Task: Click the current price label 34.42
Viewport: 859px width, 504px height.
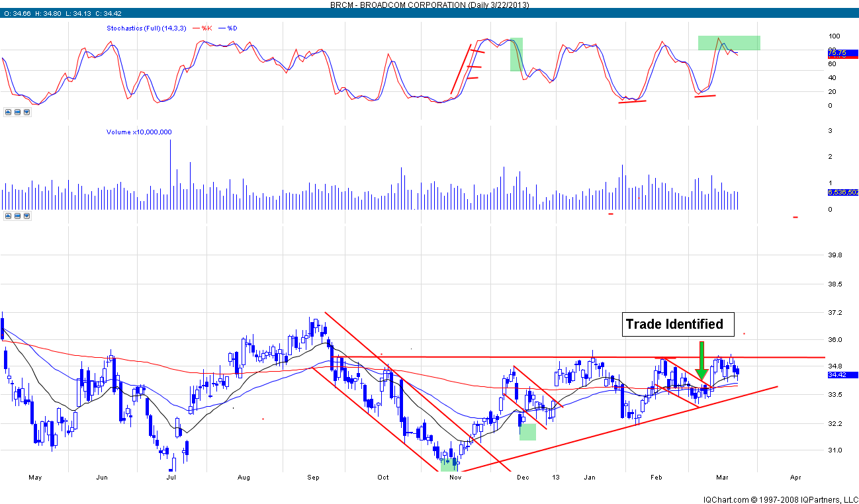Action: click(838, 374)
